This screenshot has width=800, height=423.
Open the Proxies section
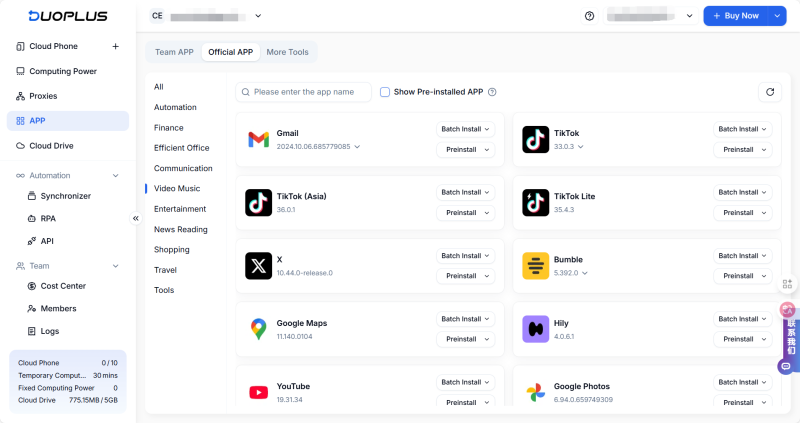pyautogui.click(x=43, y=96)
